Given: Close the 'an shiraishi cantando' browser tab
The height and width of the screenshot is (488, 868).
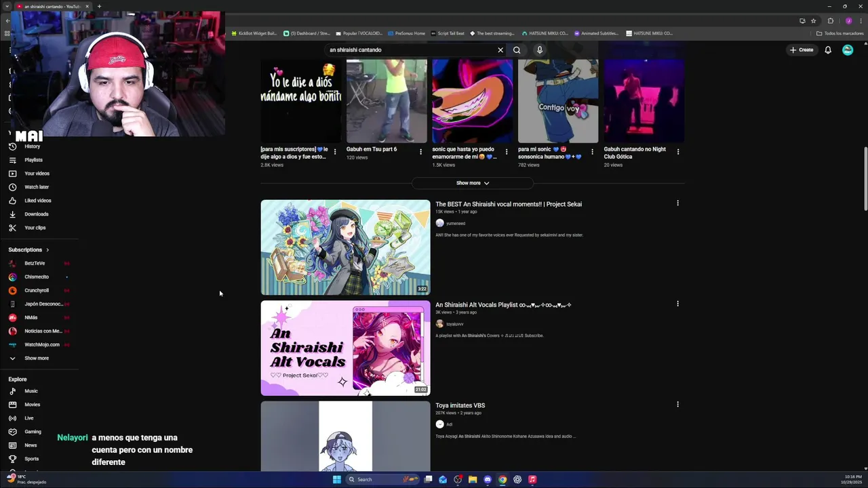Looking at the screenshot, I should 87,6.
